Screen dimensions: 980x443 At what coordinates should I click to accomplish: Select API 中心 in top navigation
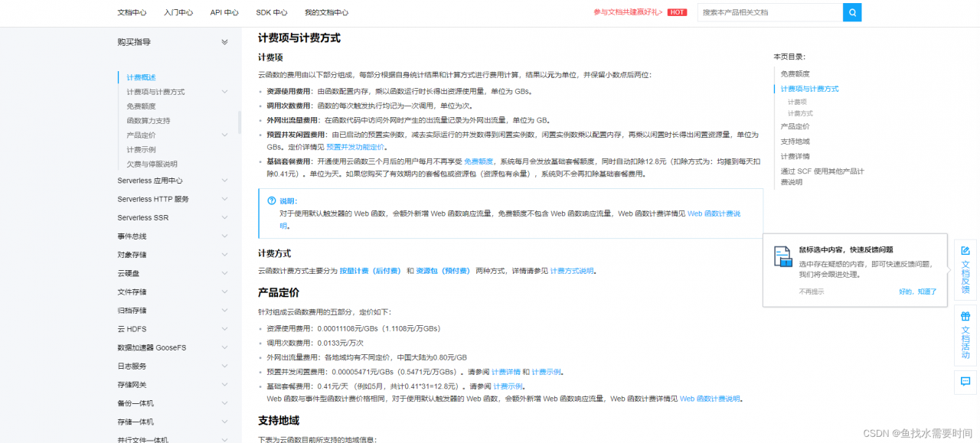pyautogui.click(x=224, y=12)
